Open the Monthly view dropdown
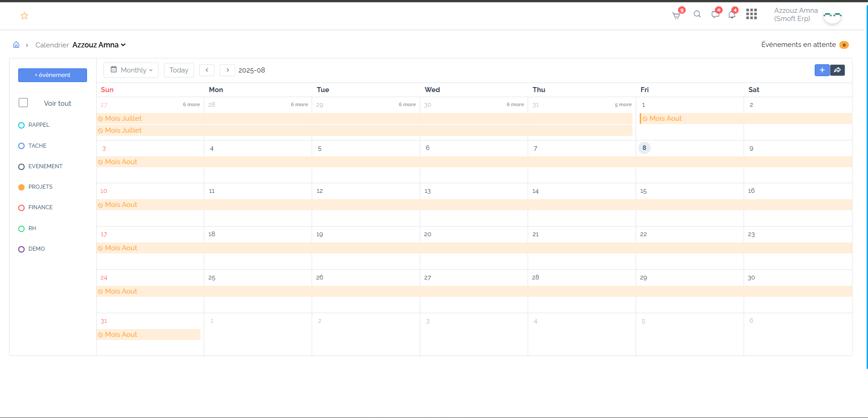This screenshot has width=868, height=418. point(131,70)
